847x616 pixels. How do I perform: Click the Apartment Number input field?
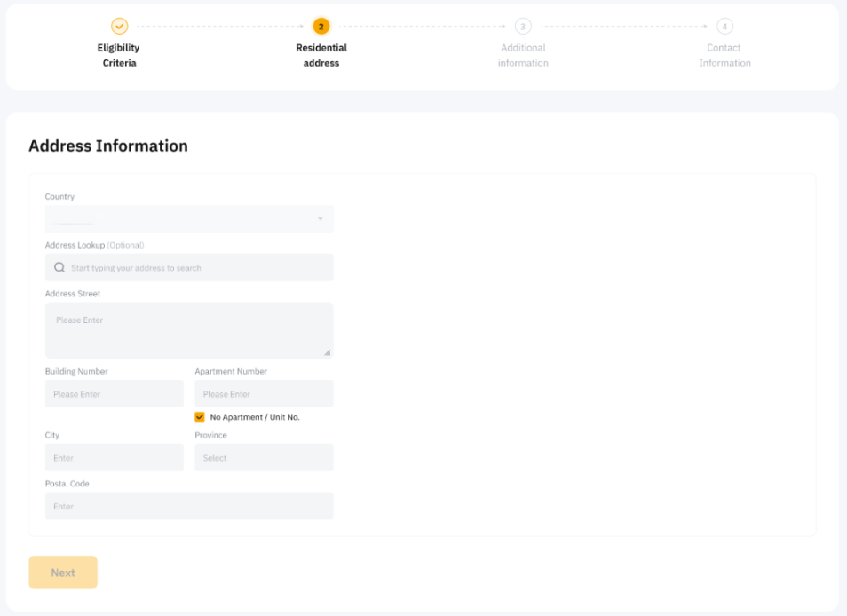(264, 394)
